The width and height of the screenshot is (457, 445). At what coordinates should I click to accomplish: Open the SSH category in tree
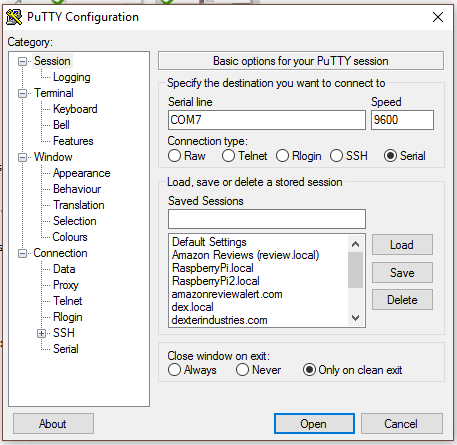[x=64, y=333]
